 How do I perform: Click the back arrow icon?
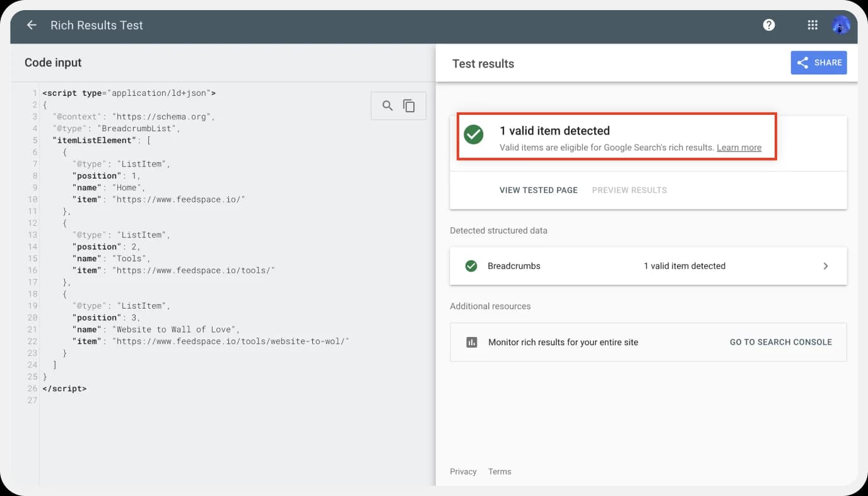32,25
